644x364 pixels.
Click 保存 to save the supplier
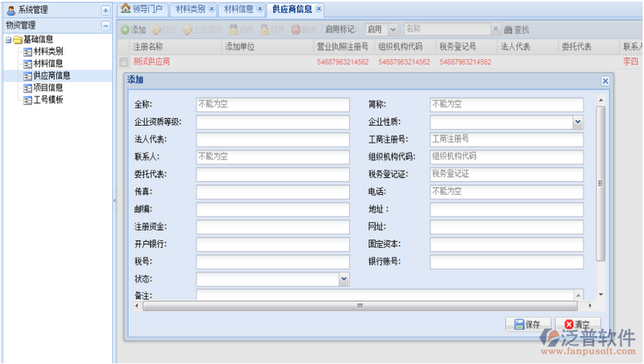coord(527,324)
